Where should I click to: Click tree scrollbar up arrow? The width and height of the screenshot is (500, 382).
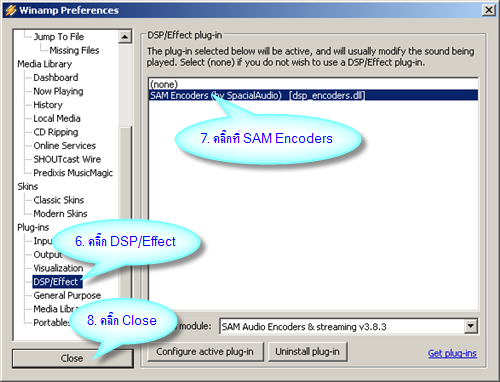(125, 37)
